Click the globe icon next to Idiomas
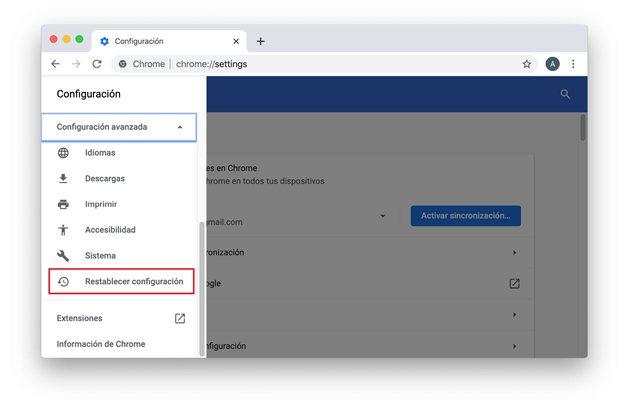Screen dimensions: 643x405 click(63, 153)
